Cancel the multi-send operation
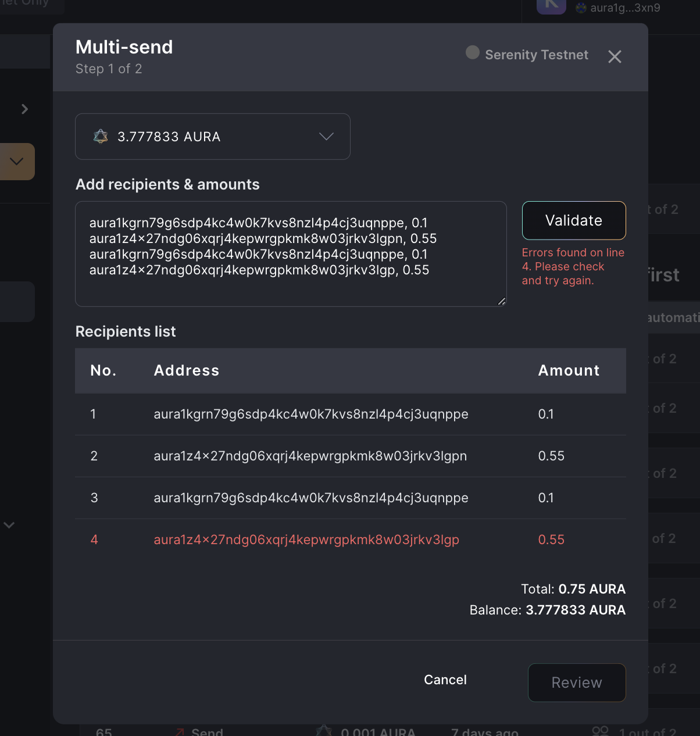Screen dimensions: 700x736 tap(445, 680)
